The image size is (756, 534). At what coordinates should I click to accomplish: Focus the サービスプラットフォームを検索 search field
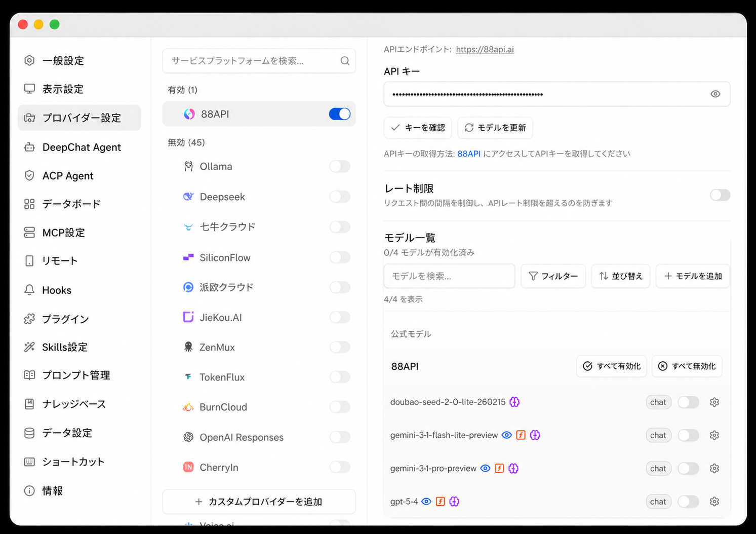click(259, 61)
